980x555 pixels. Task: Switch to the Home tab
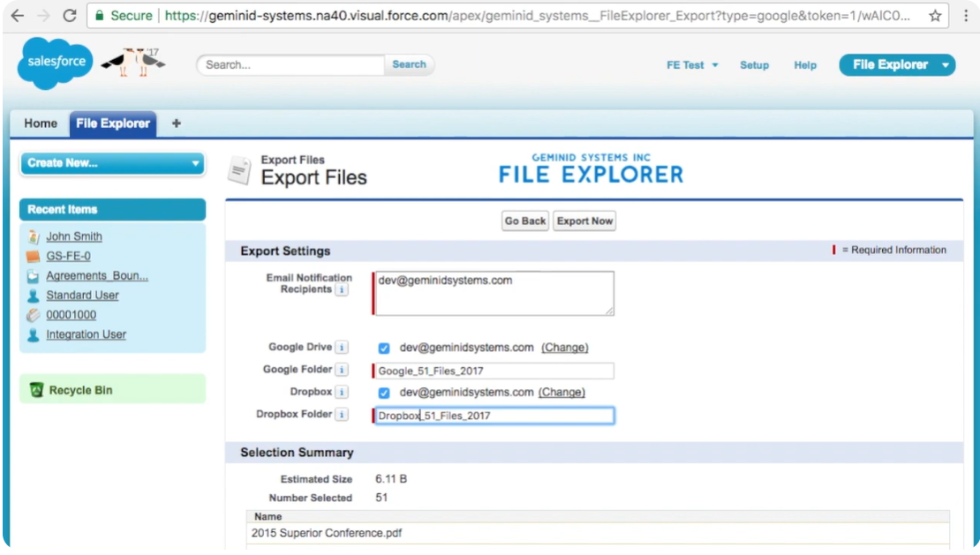click(x=40, y=124)
